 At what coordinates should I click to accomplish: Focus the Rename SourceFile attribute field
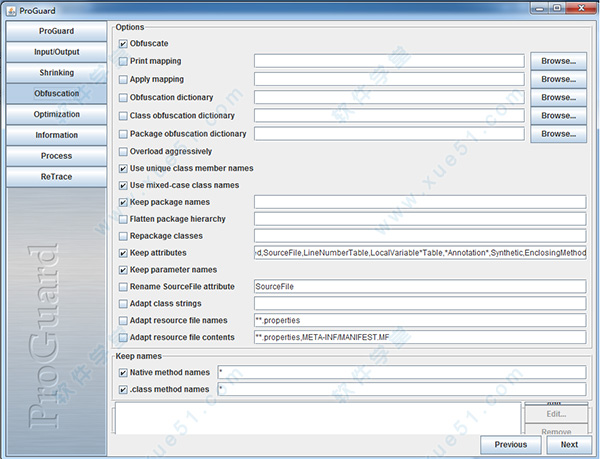[419, 287]
